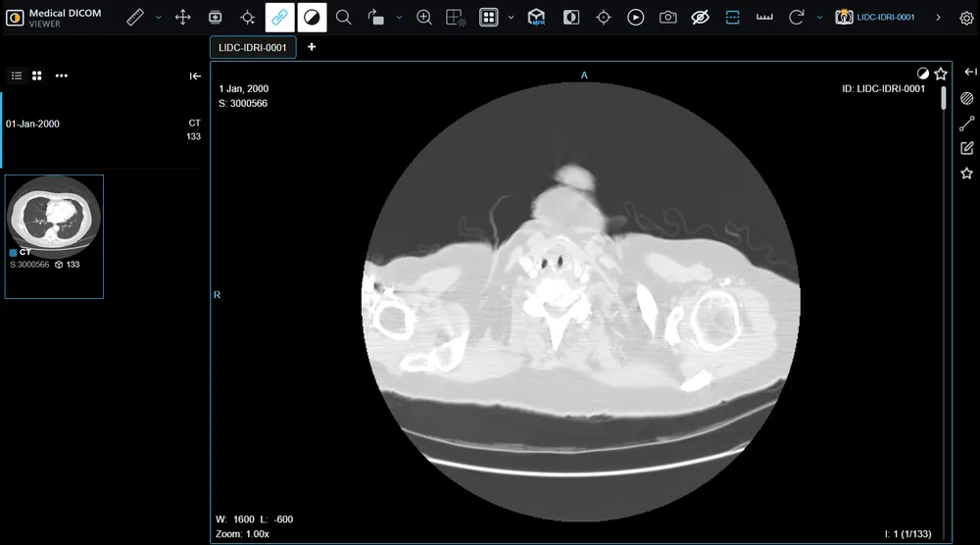The width and height of the screenshot is (980, 545).
Task: Click the patient scan icon beside LIDC-IDRI-0001
Action: tap(844, 18)
